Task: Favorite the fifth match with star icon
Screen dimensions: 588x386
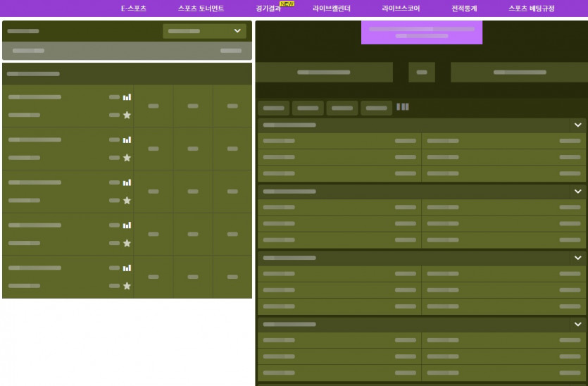Action: pos(127,286)
